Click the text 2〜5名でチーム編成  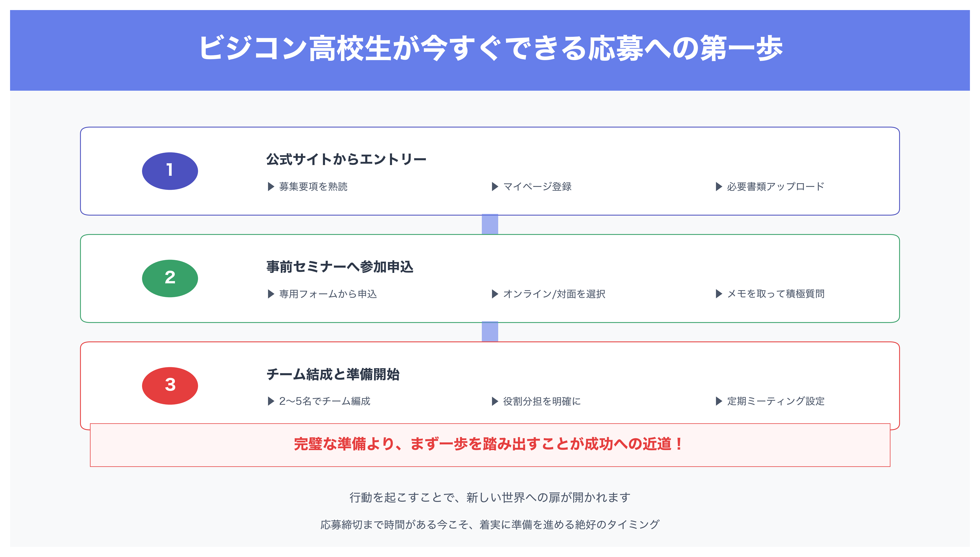(x=325, y=401)
